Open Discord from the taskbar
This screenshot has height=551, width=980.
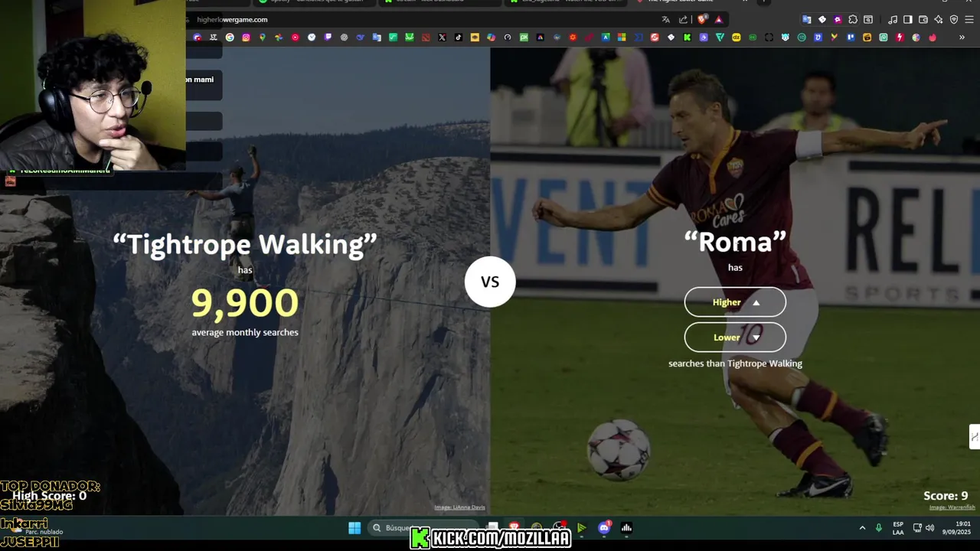tap(604, 528)
